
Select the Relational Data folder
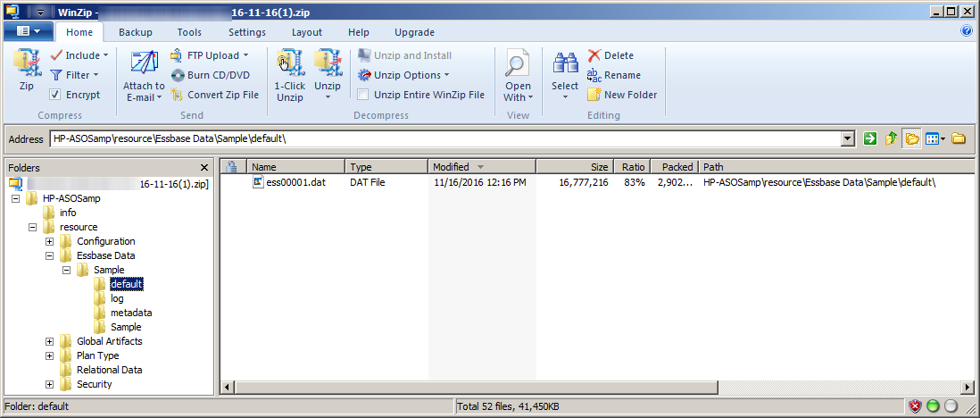point(109,370)
